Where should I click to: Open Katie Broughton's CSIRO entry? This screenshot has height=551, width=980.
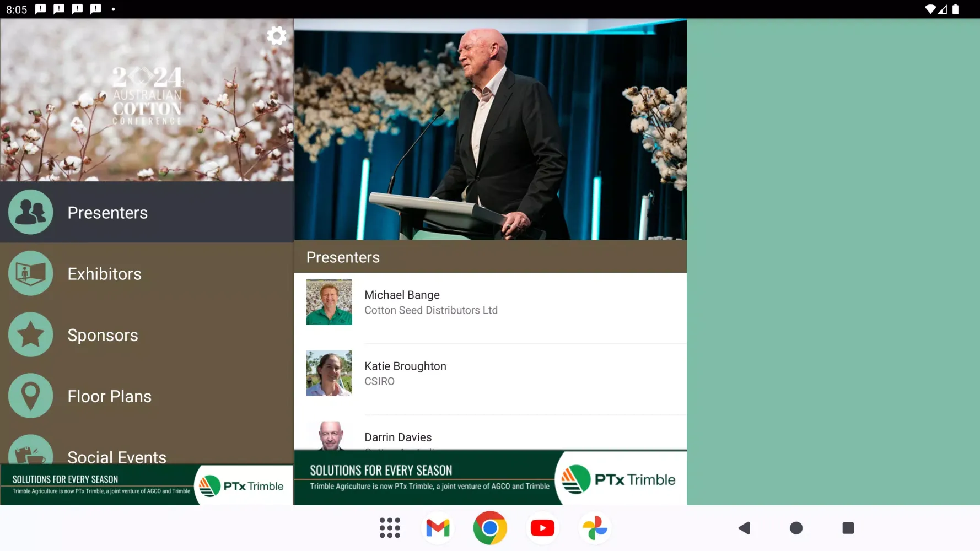point(491,373)
